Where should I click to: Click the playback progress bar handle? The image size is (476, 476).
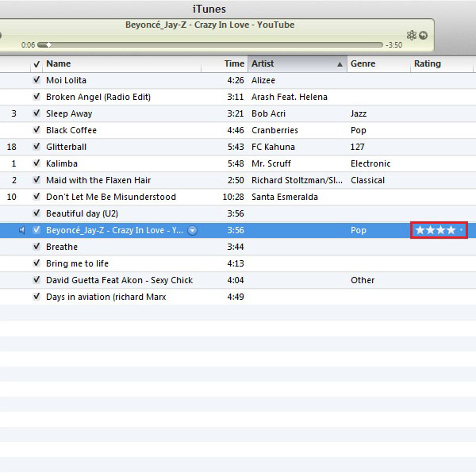(x=48, y=45)
